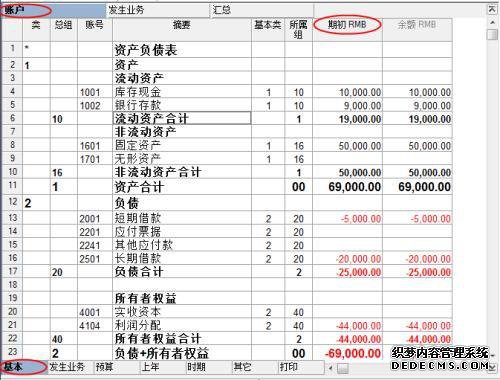Select the 流动资产合计 cell
Viewport: 500px width, 380px height.
click(x=182, y=118)
